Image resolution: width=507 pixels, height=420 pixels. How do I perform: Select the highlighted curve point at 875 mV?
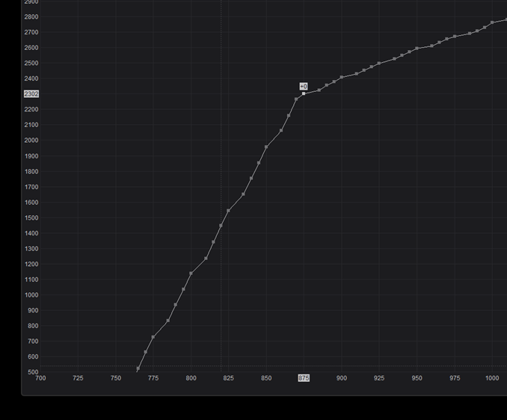304,93
